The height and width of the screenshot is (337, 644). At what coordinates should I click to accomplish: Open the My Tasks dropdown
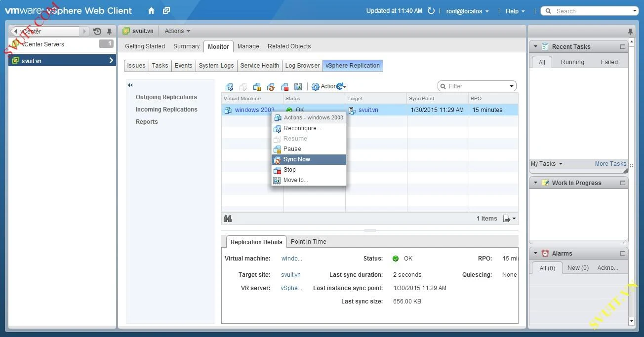click(547, 164)
